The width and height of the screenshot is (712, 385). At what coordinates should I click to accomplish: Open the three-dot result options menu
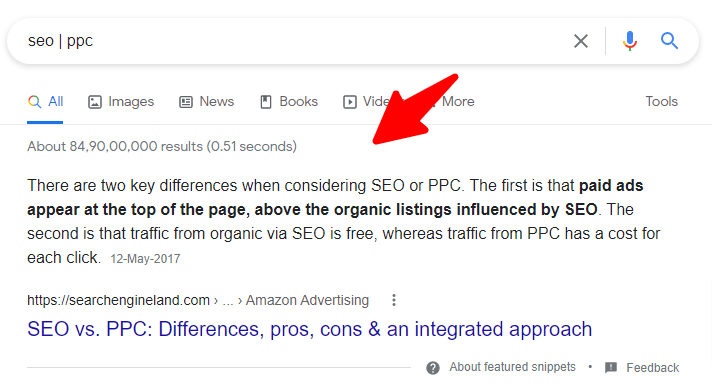394,300
